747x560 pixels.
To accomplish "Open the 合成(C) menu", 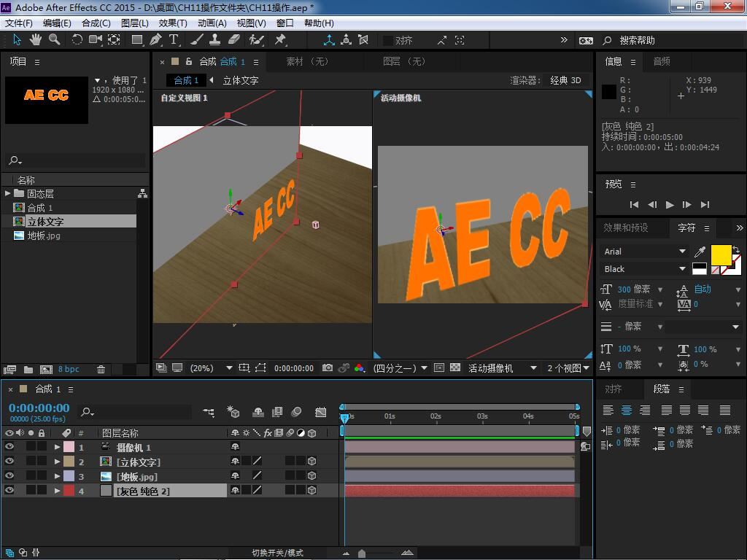I will pyautogui.click(x=96, y=23).
